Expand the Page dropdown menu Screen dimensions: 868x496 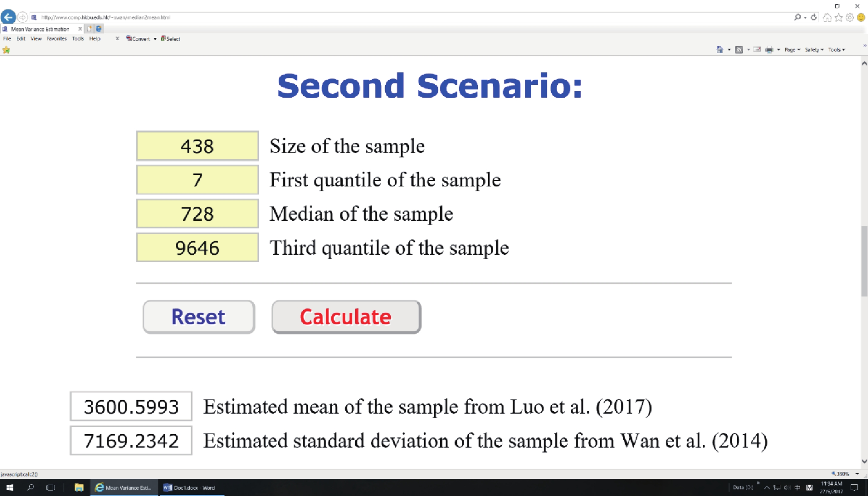tap(792, 50)
